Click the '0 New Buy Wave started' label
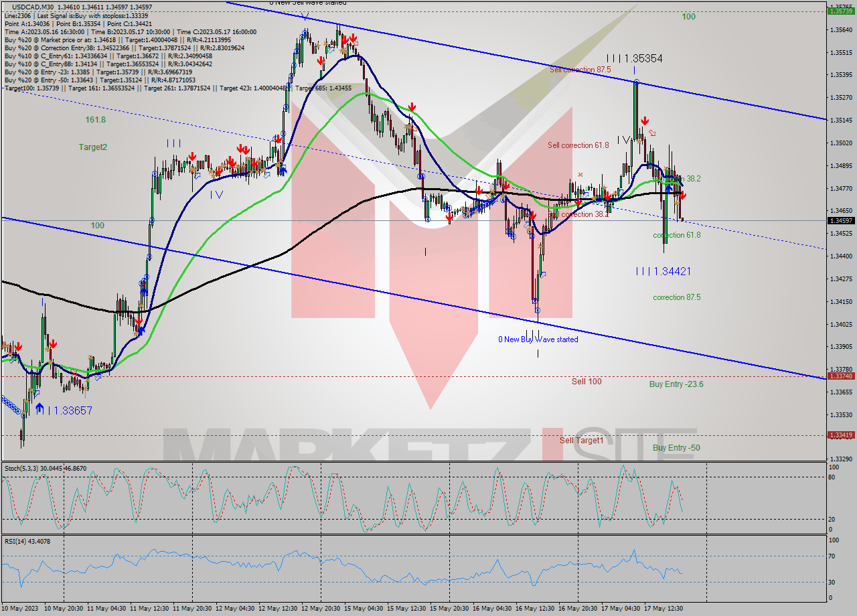Screen dimensions: 857x616 (x=538, y=339)
